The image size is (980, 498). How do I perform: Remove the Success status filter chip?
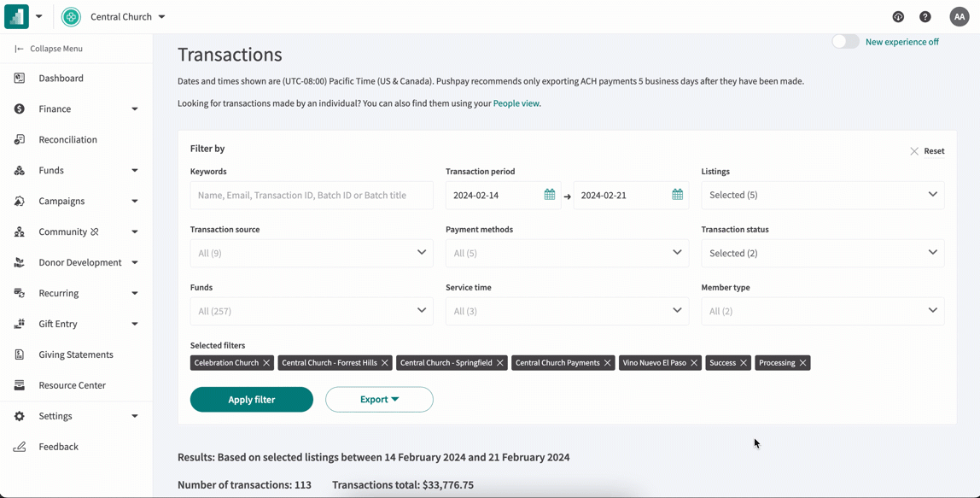tap(744, 362)
